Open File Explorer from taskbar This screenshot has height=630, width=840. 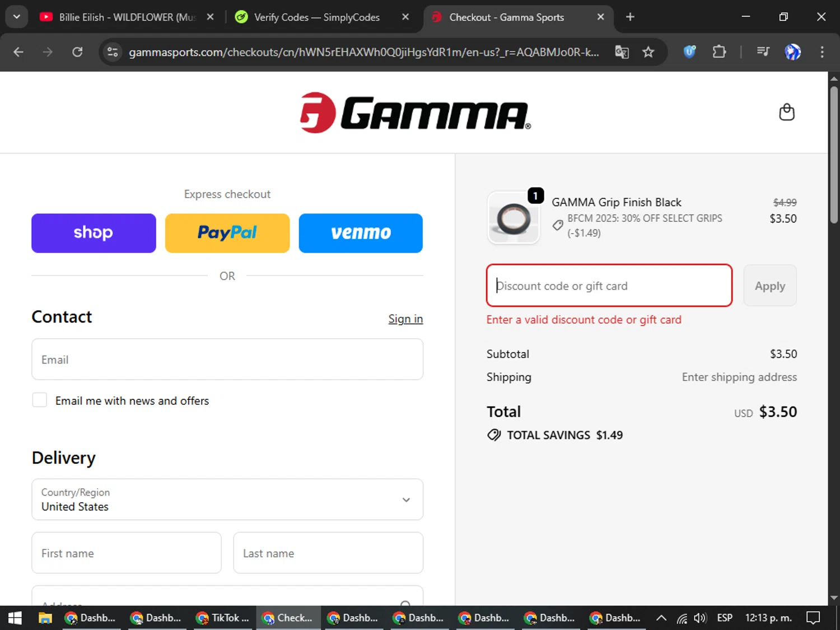(45, 618)
